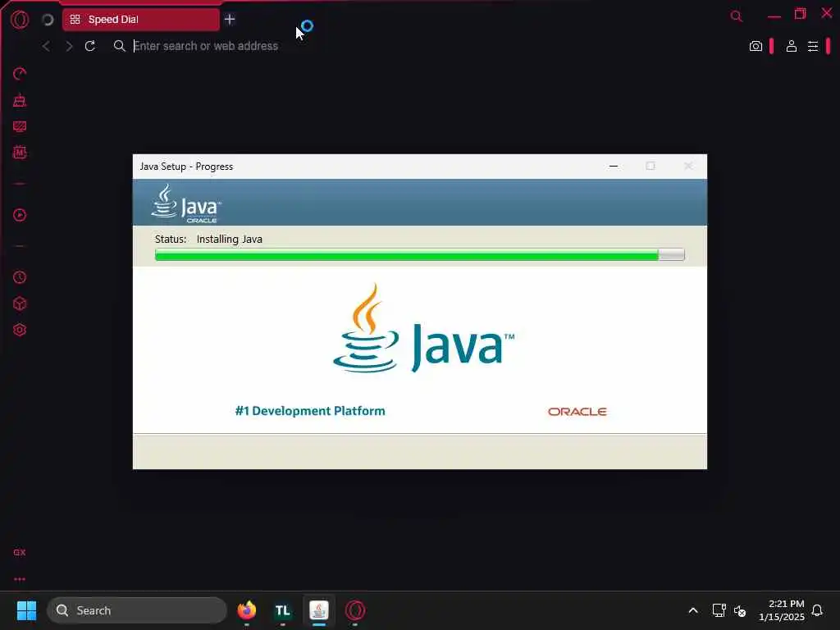Go forward with the browser forward arrow
Image resolution: width=840 pixels, height=630 pixels.
(x=69, y=46)
